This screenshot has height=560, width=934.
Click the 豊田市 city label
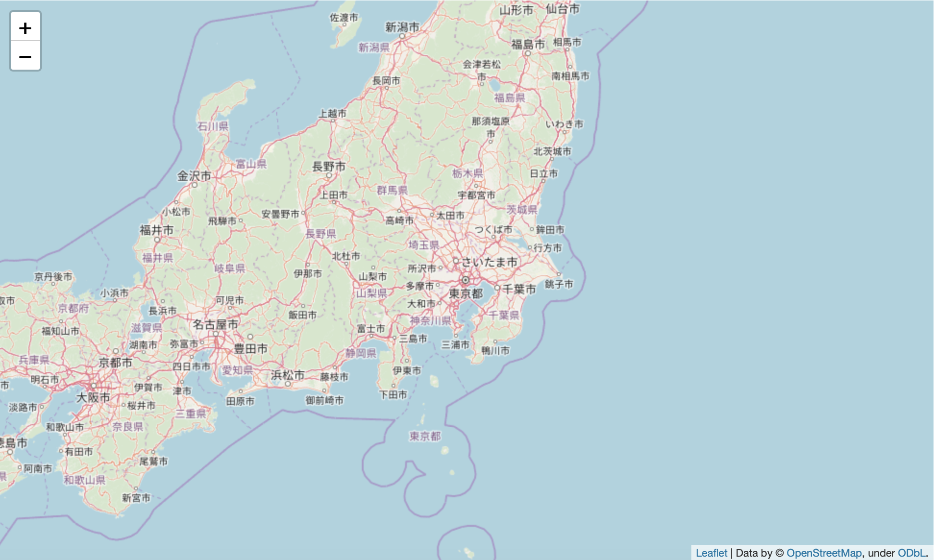point(250,349)
